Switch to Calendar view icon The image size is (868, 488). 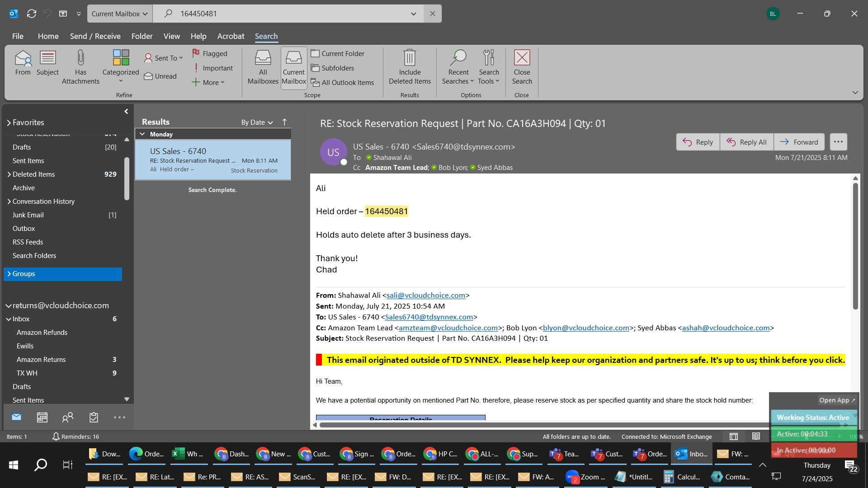42,417
